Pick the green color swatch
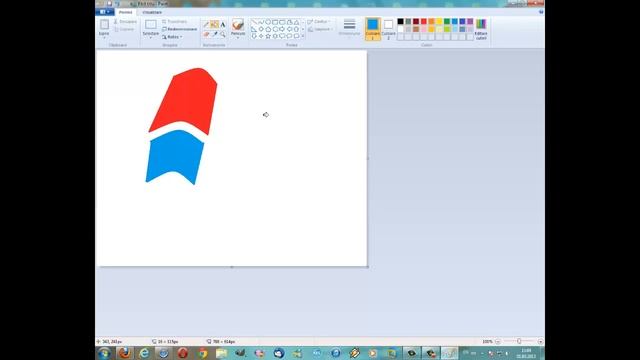Screen dimensions: 640x360 click(447, 22)
